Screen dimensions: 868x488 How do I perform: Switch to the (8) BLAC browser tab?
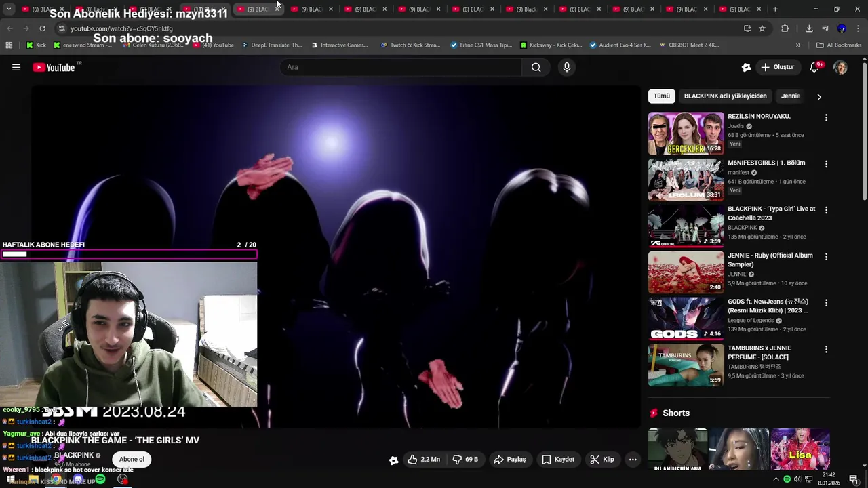pyautogui.click(x=473, y=9)
